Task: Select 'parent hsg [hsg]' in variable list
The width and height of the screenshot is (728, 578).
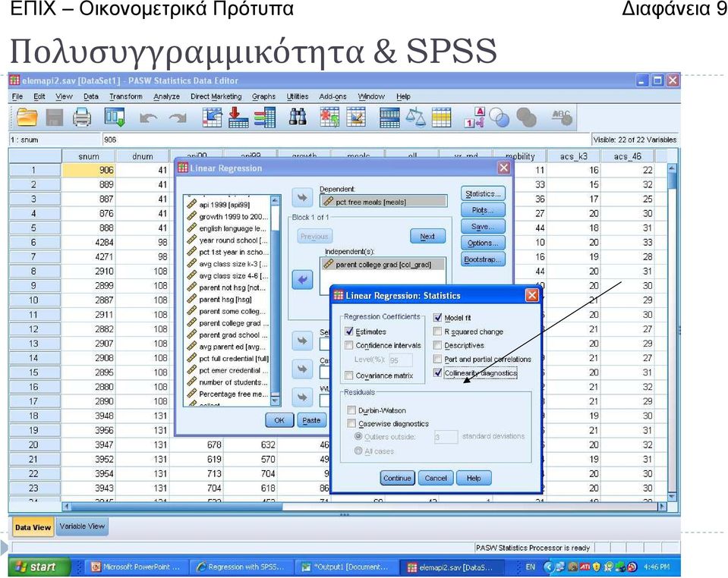Action: pyautogui.click(x=225, y=300)
